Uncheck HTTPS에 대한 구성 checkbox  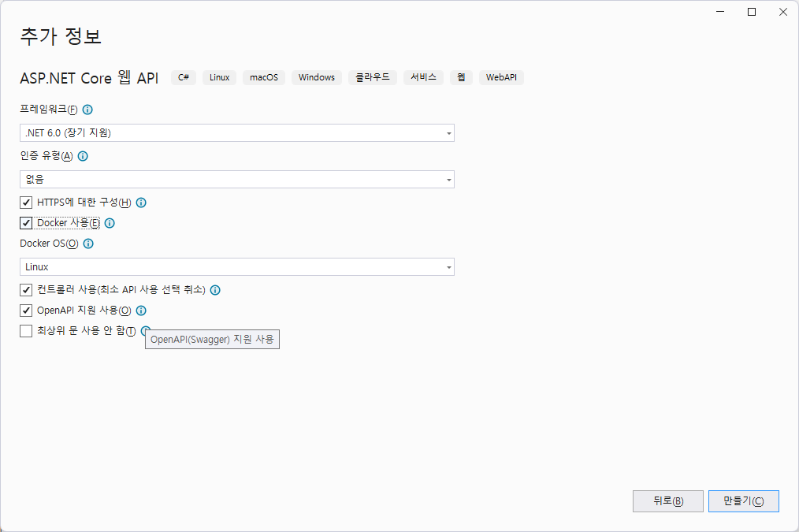tap(26, 203)
